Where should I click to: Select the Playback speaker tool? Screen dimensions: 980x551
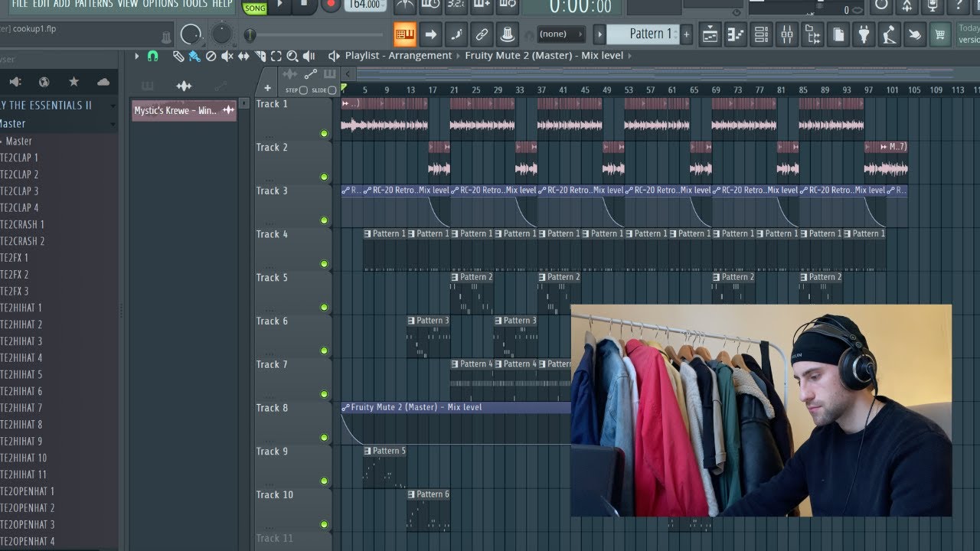tap(309, 56)
